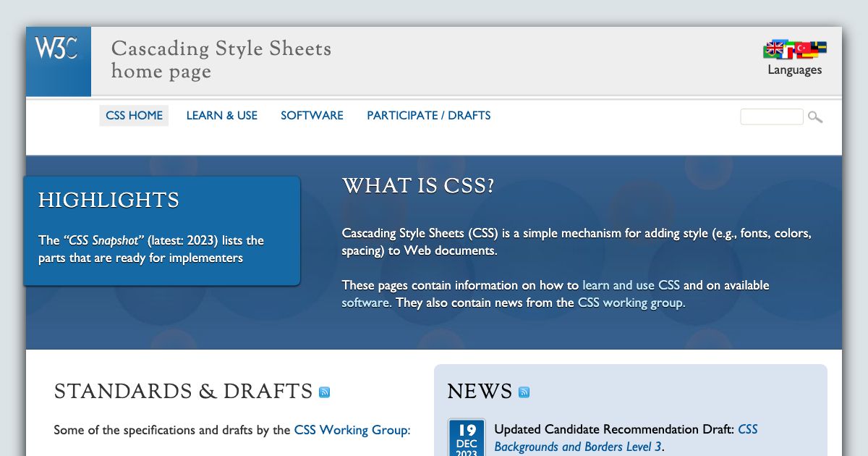Open the SOFTWARE section
The image size is (868, 456).
click(x=312, y=115)
